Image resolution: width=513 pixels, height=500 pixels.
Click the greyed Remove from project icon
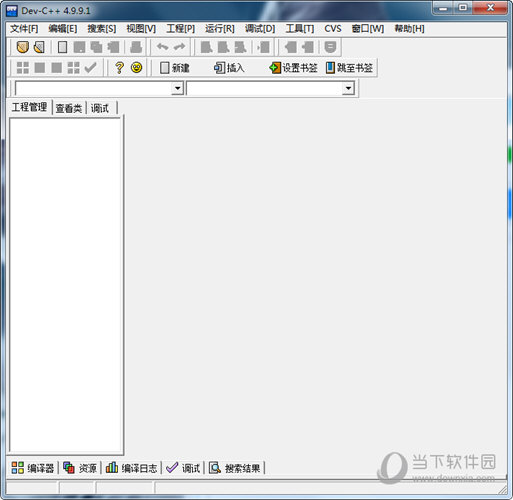[308, 47]
